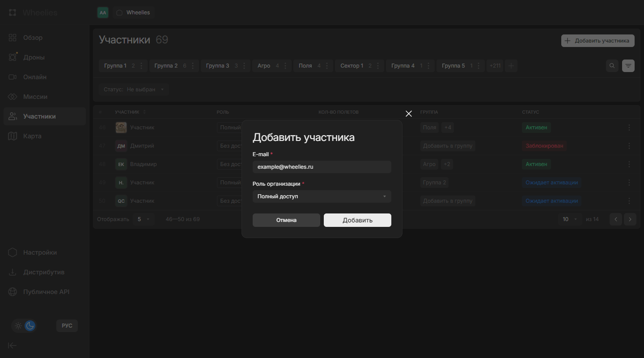Expand the Роль организации dropdown
Screen dimensions: 644x358
(322, 196)
